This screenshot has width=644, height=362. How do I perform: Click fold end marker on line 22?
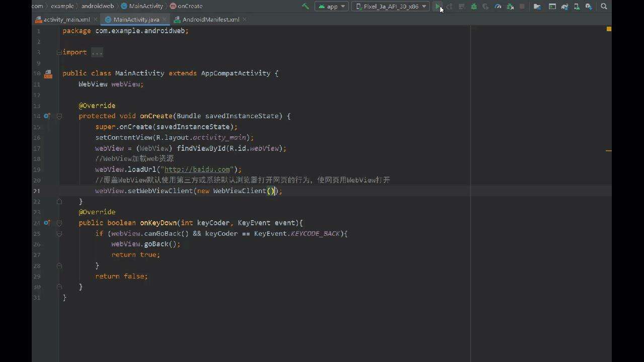[x=59, y=202]
